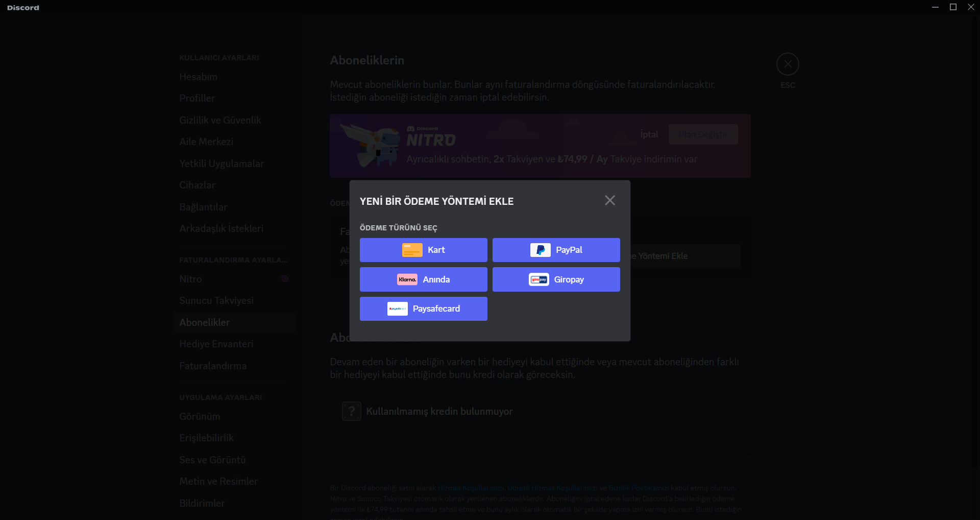Viewport: 980px width, 520px height.
Task: Open Bildirimler settings
Action: coord(234,503)
